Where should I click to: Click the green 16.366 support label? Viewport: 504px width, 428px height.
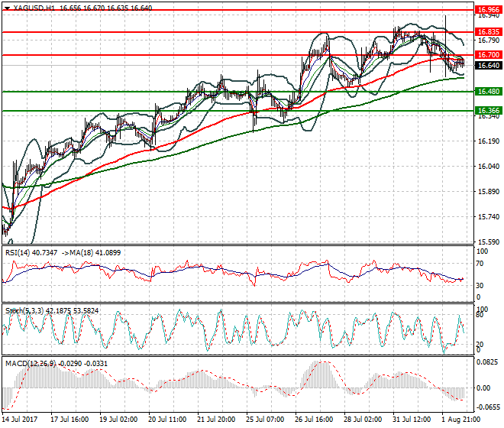[x=489, y=111]
